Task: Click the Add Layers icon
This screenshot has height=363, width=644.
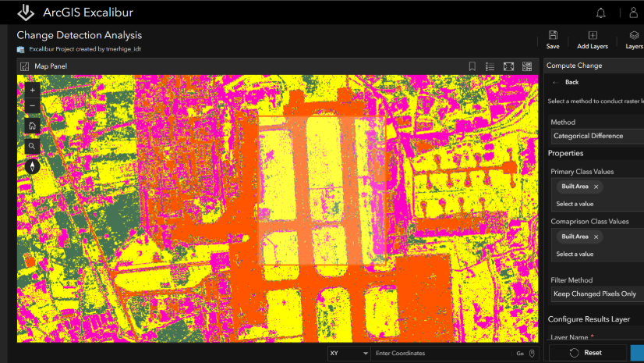Action: (x=593, y=35)
